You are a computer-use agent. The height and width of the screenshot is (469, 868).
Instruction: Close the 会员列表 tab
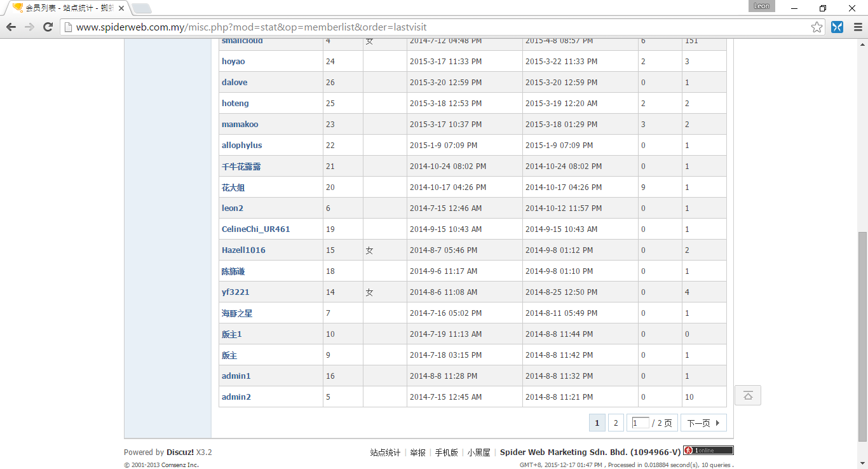pyautogui.click(x=121, y=8)
